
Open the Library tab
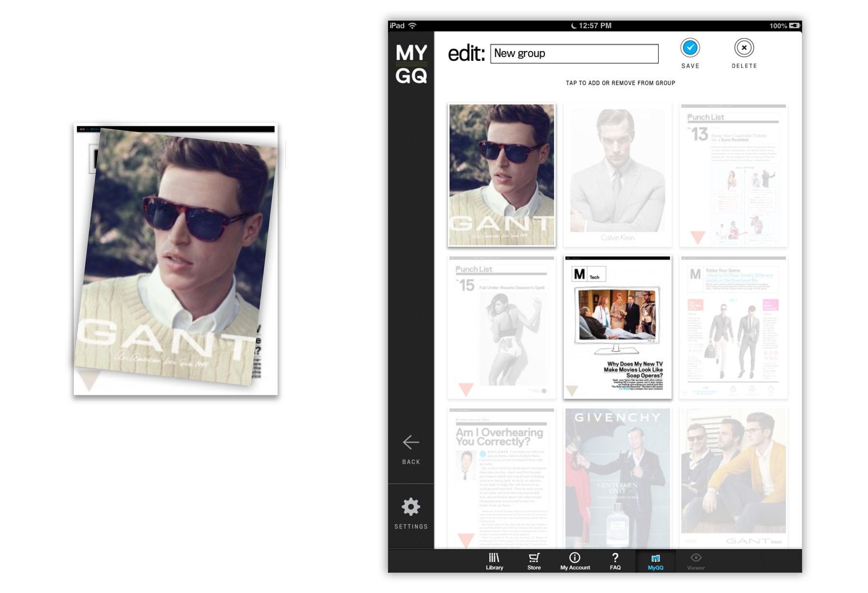coord(494,561)
